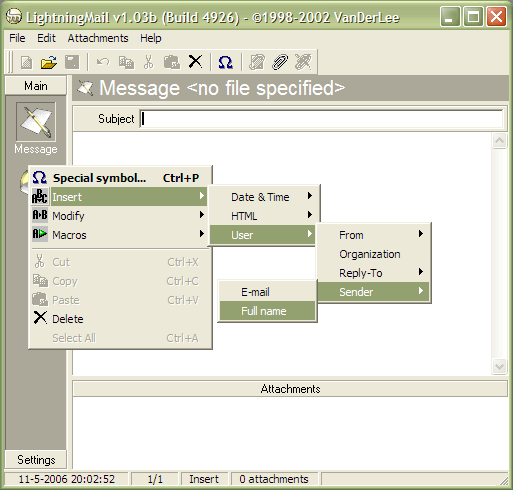Click the Subject label
Screen dimensions: 513x490
[x=116, y=119]
